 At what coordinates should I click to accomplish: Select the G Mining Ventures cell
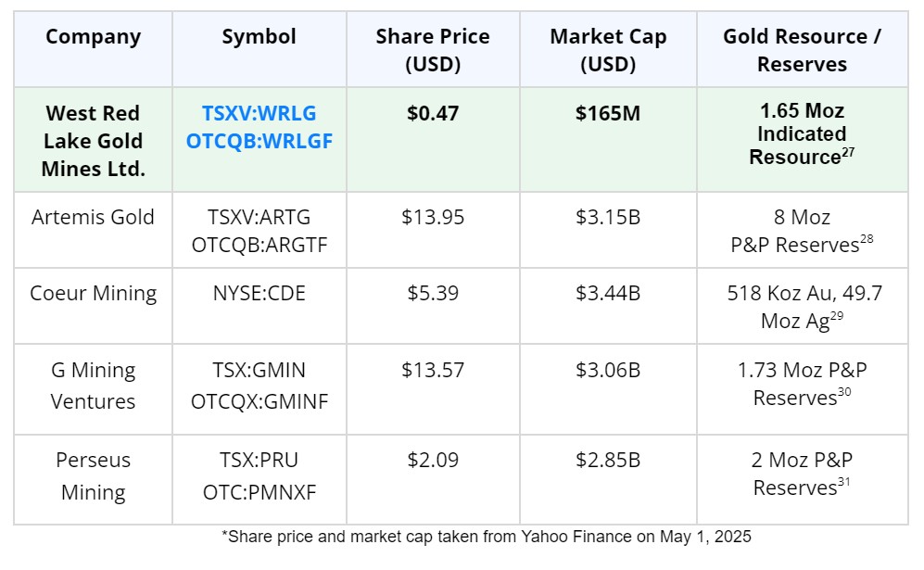(93, 385)
